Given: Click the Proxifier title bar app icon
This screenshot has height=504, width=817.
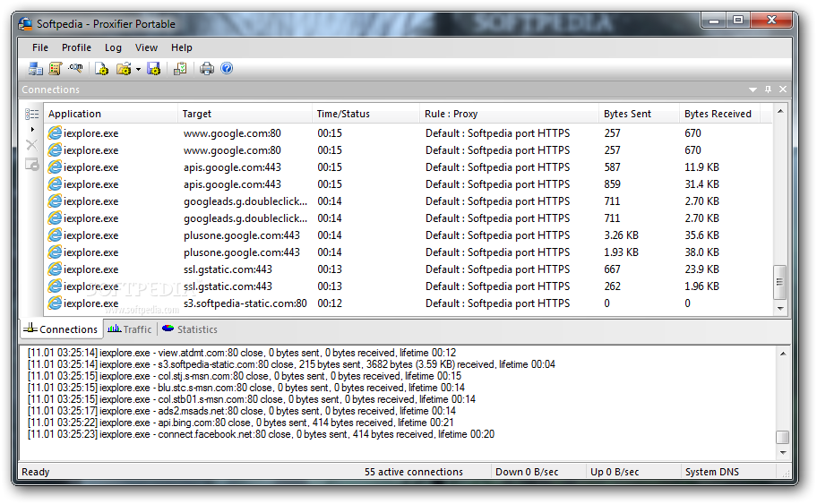Looking at the screenshot, I should 25,24.
